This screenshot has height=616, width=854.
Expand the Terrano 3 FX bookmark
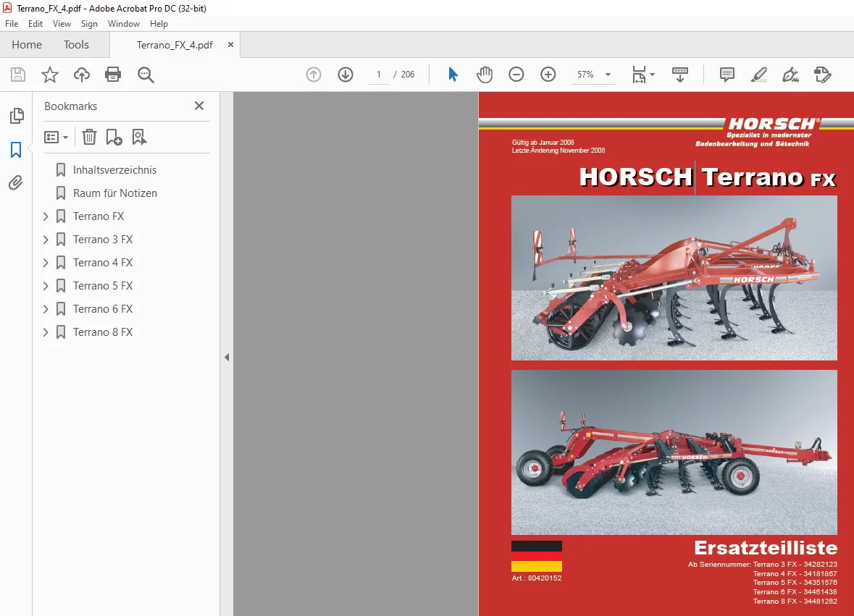(x=46, y=240)
